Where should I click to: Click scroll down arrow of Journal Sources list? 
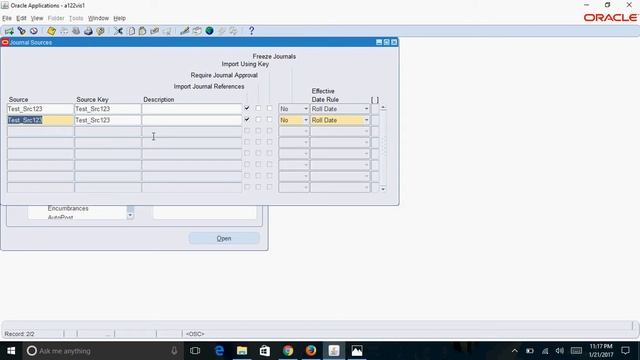pos(383,189)
